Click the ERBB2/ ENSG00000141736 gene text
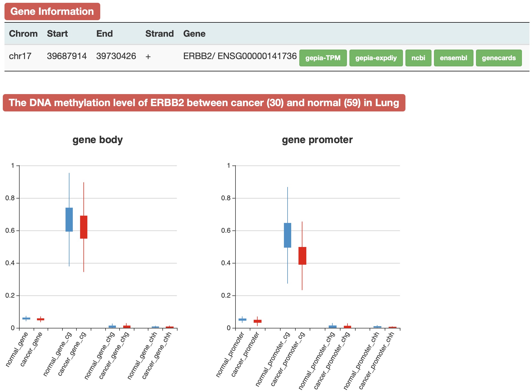This screenshot has width=532, height=392. click(240, 56)
